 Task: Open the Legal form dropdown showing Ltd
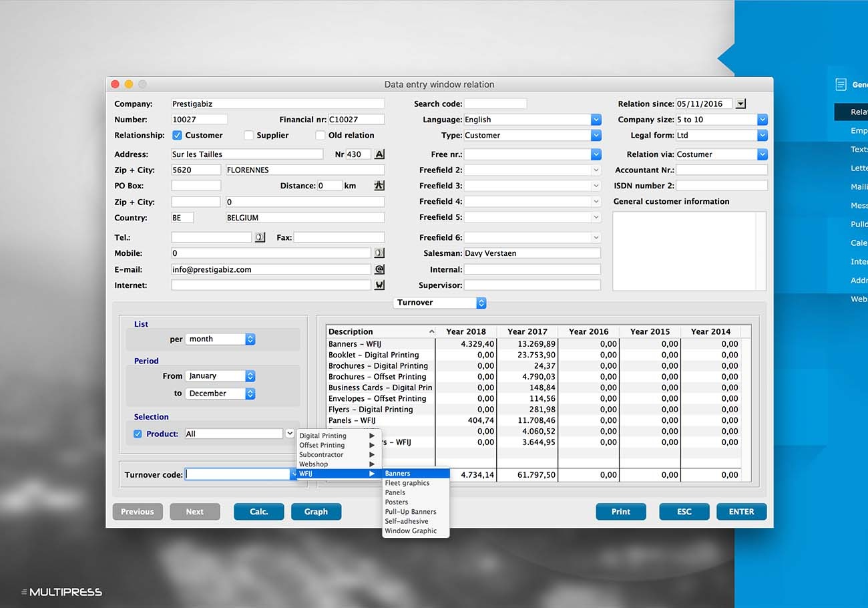[x=763, y=135]
